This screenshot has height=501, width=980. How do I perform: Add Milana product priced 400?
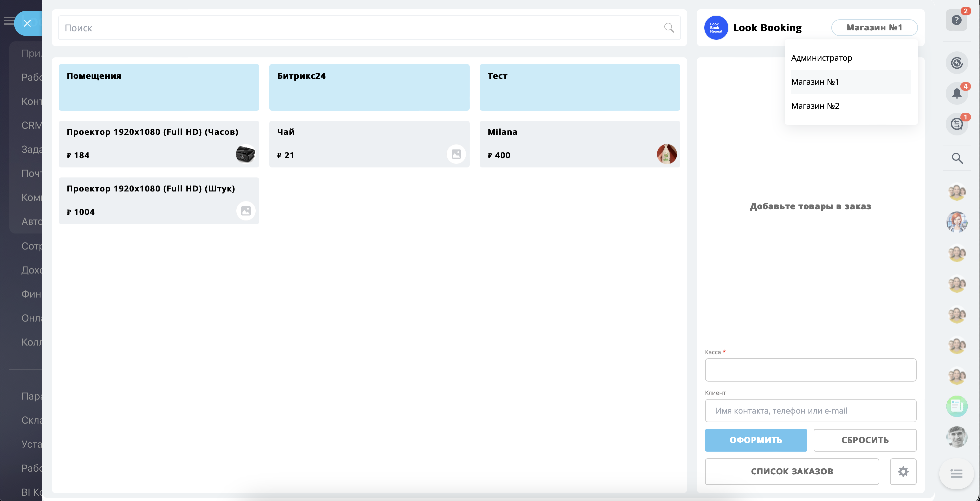(579, 144)
